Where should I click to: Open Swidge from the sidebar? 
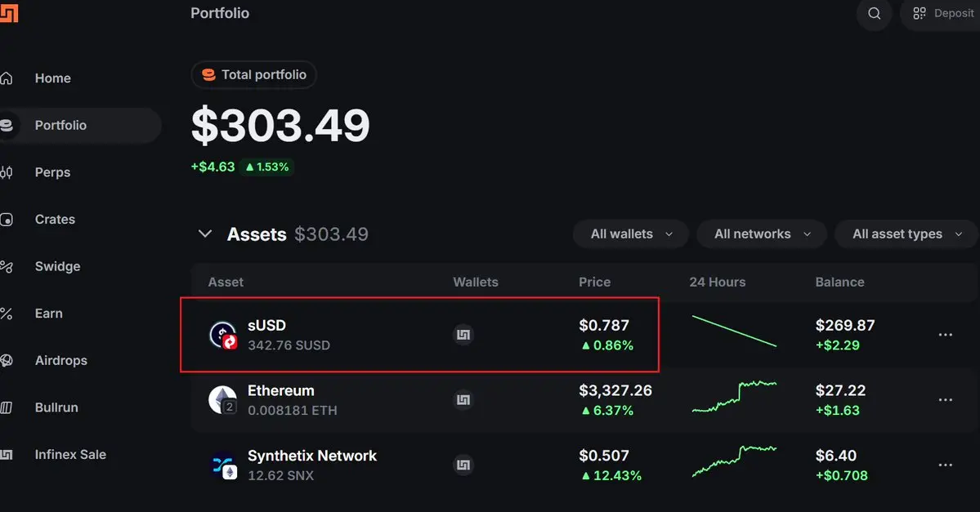coord(57,266)
